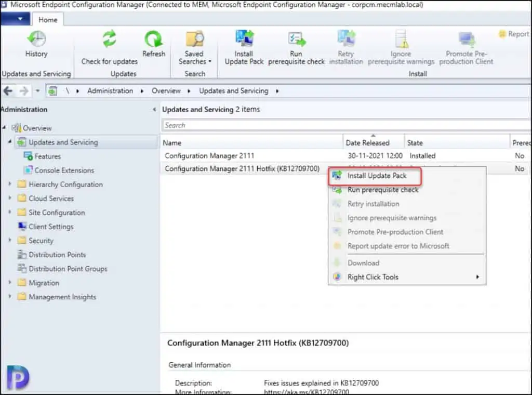Screen dimensions: 532x395
Task: Collapse Updates and Servicing tree node
Action: [x=10, y=141]
